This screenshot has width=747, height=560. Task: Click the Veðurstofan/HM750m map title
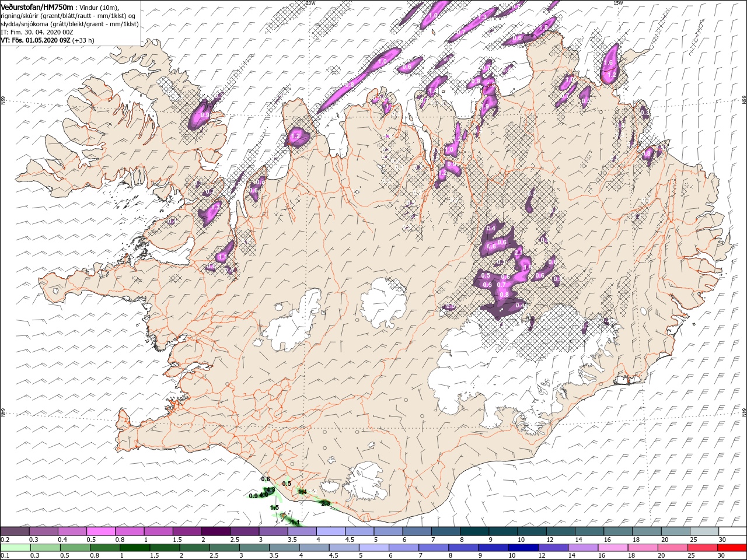coord(37,6)
